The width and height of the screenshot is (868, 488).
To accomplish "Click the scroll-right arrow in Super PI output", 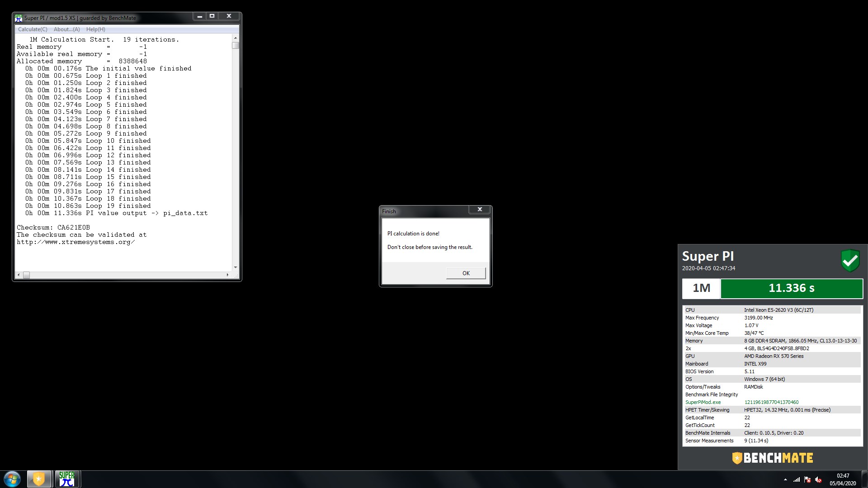I will [227, 275].
